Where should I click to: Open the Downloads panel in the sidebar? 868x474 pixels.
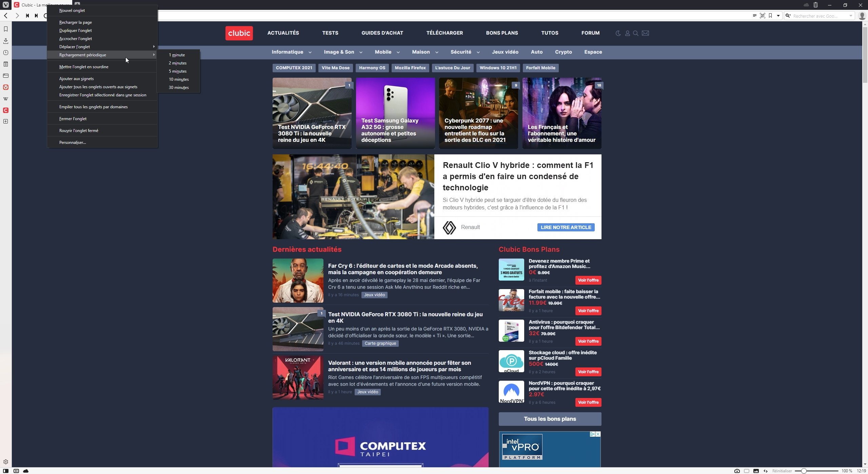pyautogui.click(x=5, y=41)
